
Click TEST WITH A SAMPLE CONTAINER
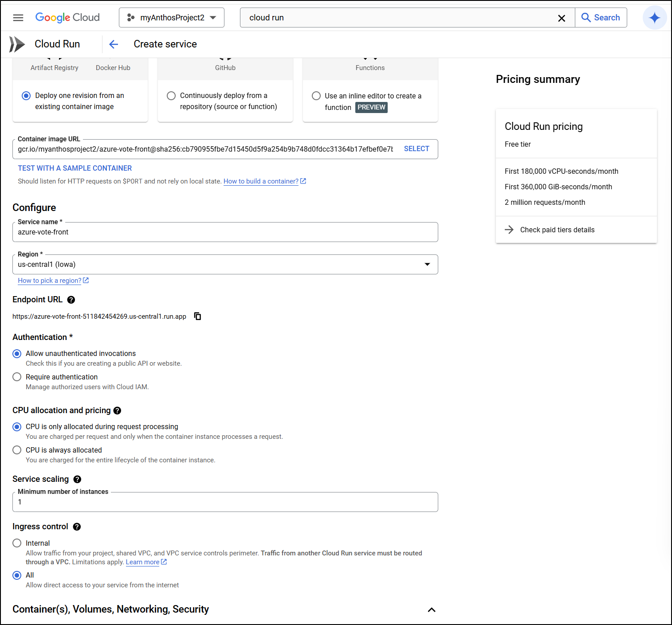[75, 168]
